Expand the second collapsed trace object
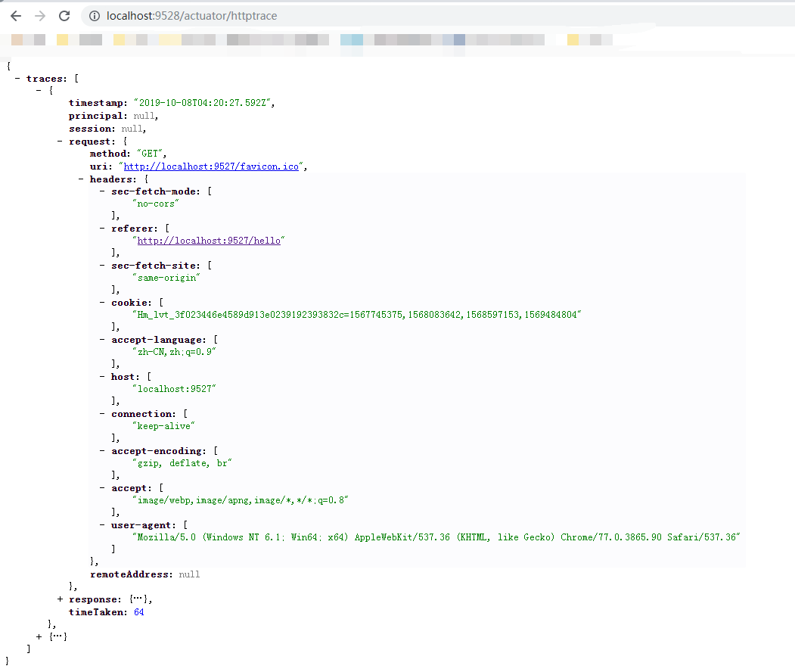Image resolution: width=795 pixels, height=672 pixels. [x=39, y=636]
